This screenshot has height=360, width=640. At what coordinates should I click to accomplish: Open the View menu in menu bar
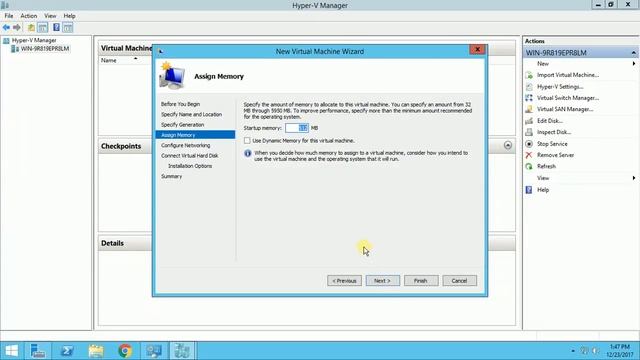(50, 16)
